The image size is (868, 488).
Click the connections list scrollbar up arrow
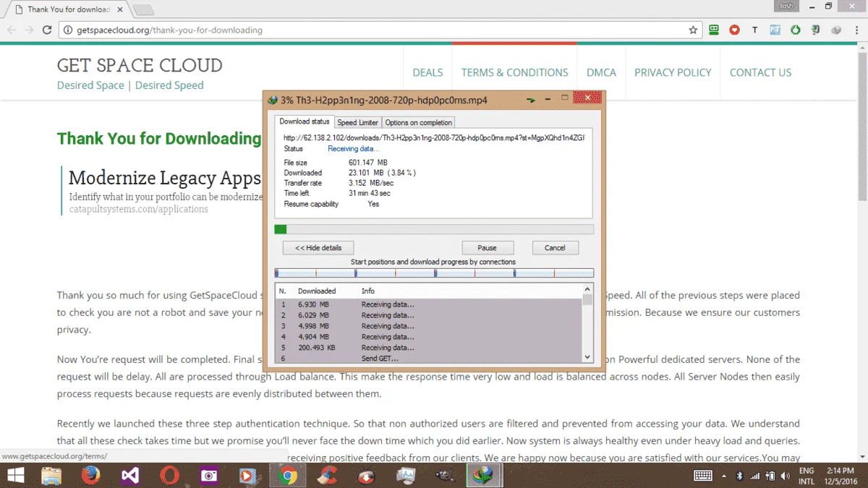coord(587,289)
